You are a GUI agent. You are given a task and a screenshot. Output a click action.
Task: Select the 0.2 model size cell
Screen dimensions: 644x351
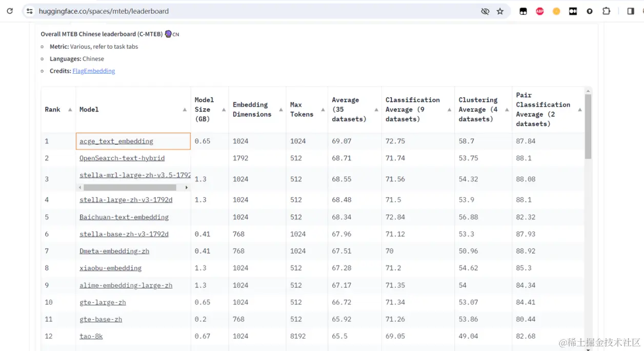click(210, 319)
